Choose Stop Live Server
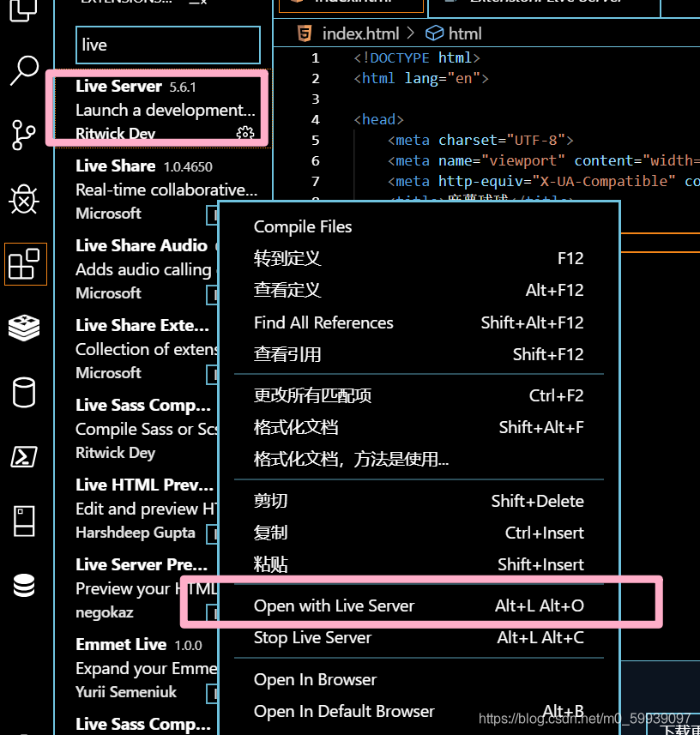 tap(419, 637)
